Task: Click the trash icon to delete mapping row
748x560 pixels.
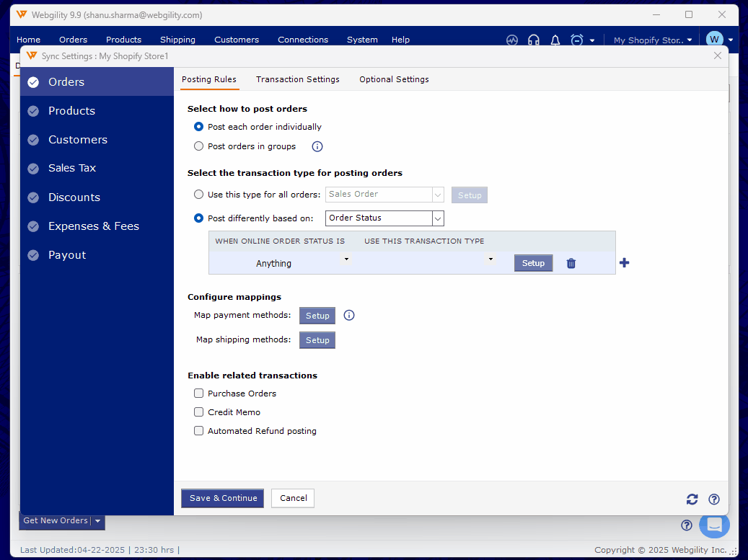Action: click(x=571, y=264)
